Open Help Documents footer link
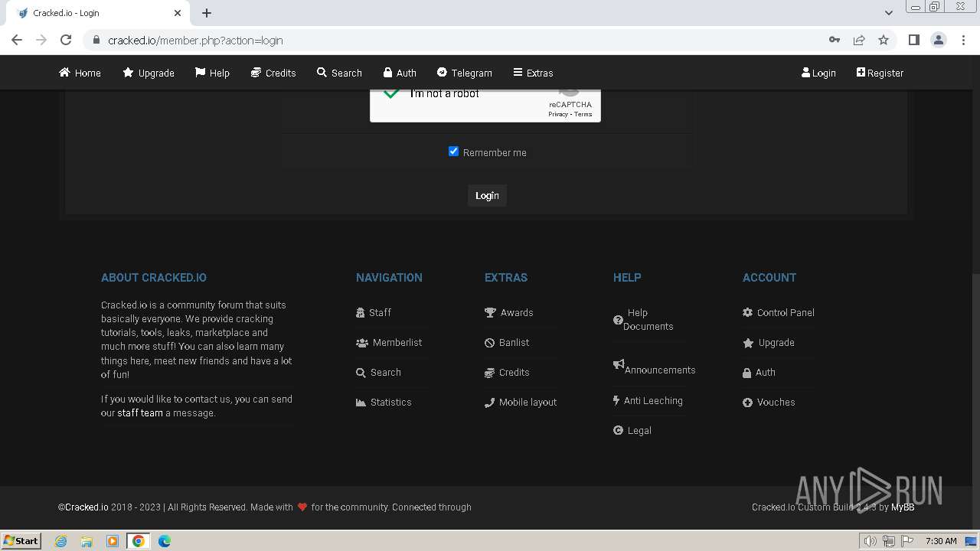The image size is (980, 551). coord(643,319)
